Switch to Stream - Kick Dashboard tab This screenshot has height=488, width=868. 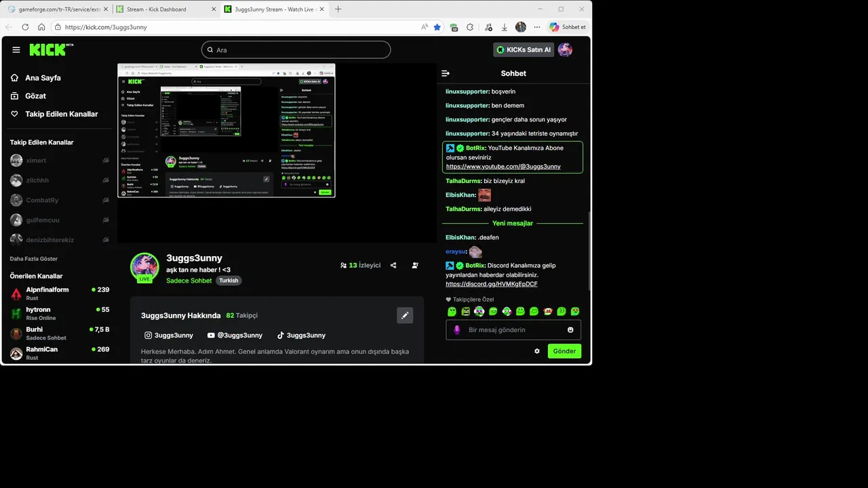[x=165, y=9]
